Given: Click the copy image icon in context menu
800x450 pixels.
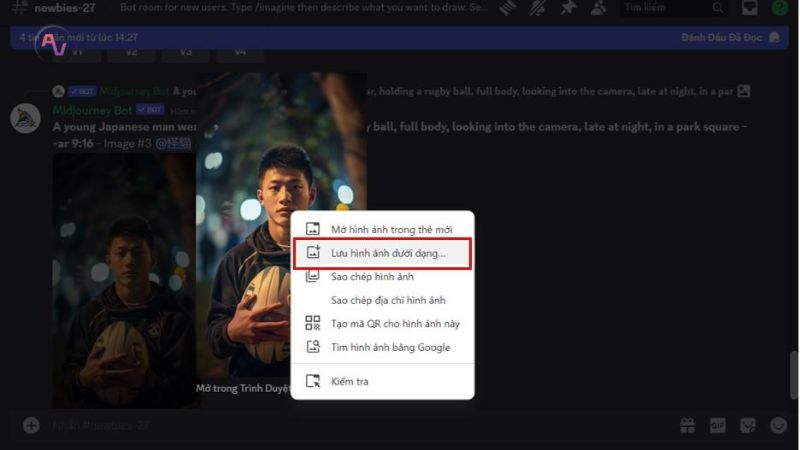Looking at the screenshot, I should click(312, 276).
